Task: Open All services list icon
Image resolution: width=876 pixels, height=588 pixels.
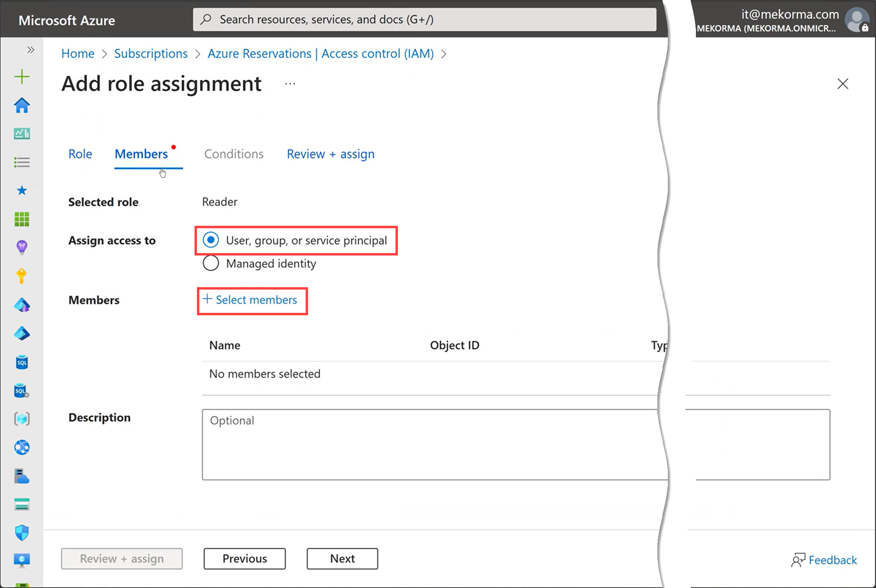Action: pos(22,162)
